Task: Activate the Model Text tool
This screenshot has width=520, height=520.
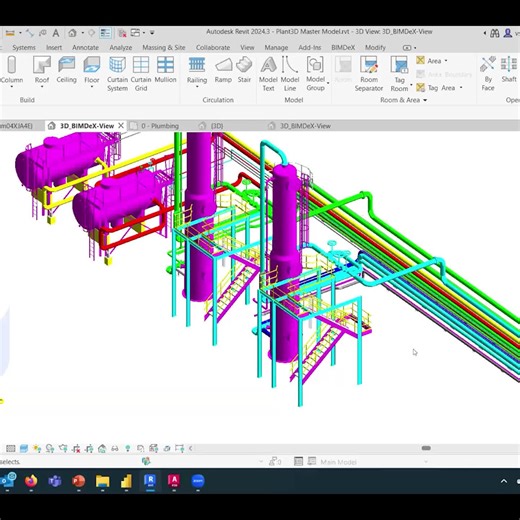Action: click(268, 74)
